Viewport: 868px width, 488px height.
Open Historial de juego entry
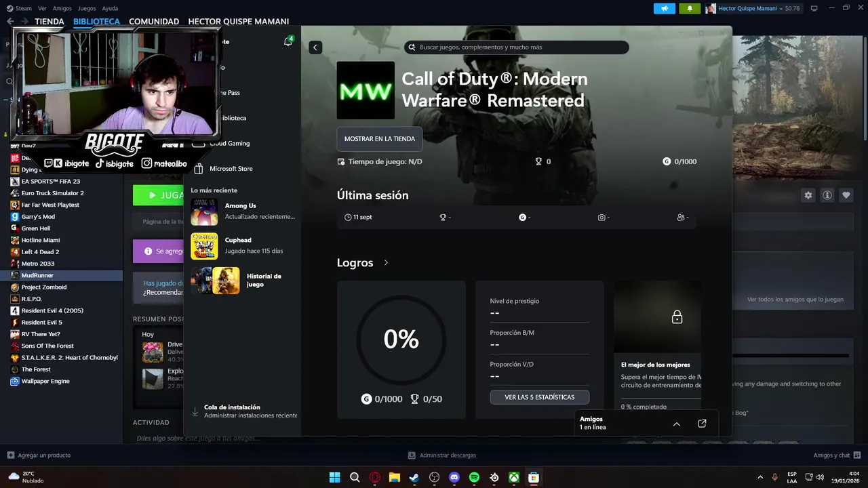(x=243, y=281)
